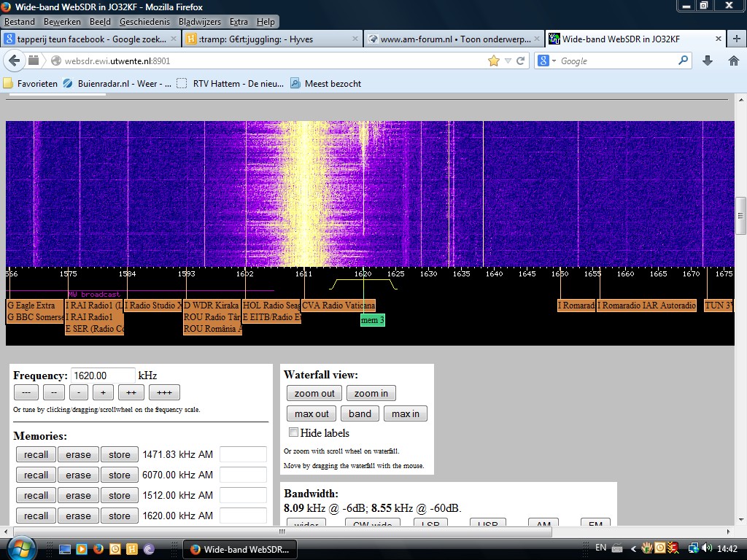Click the search magnifier in Google box
Image resolution: width=747 pixels, height=560 pixels.
[x=684, y=61]
